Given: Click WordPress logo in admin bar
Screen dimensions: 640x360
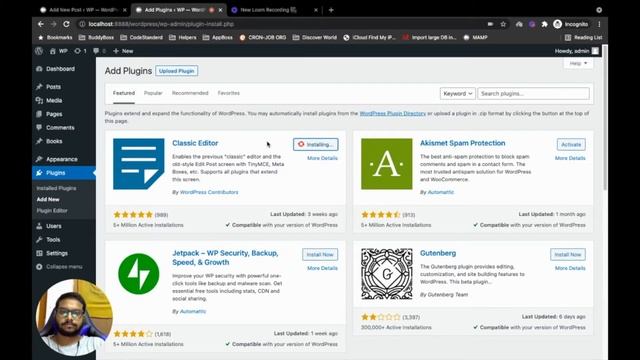Looking at the screenshot, I should [x=39, y=51].
